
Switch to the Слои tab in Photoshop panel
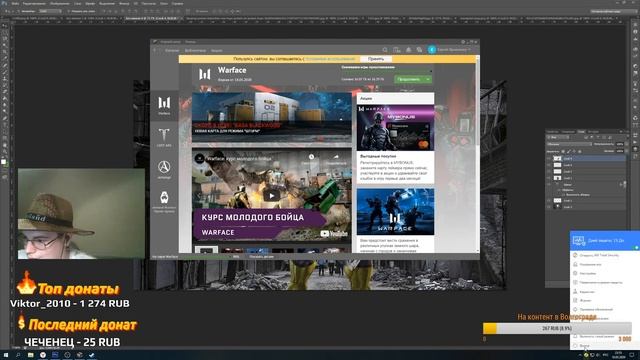(581, 131)
